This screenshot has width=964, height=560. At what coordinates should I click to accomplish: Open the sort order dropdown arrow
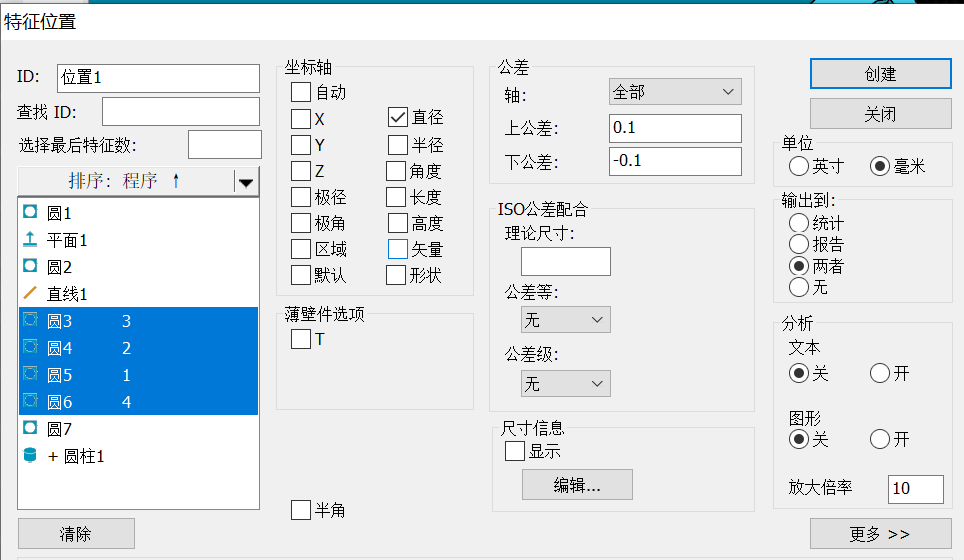coord(245,181)
